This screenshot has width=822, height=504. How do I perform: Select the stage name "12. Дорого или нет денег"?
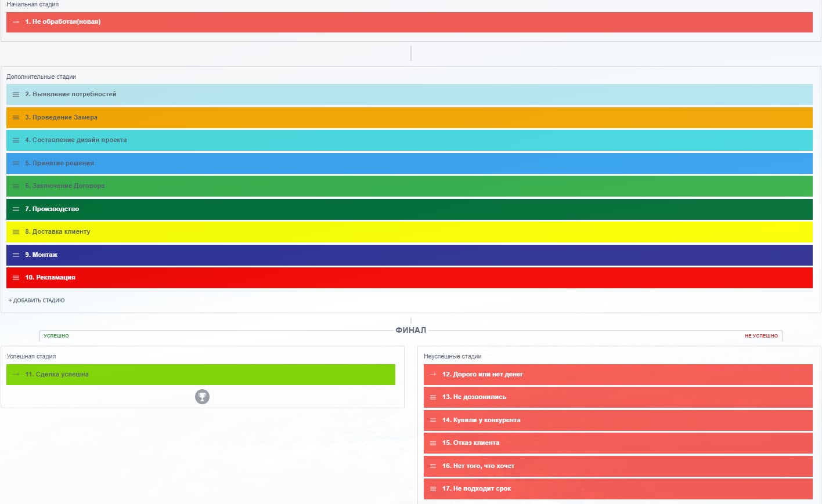(x=483, y=374)
